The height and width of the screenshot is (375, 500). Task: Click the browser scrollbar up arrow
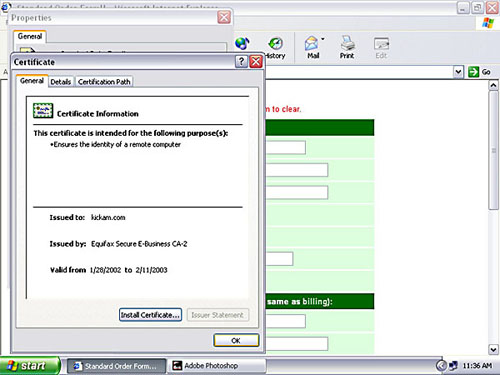(493, 85)
